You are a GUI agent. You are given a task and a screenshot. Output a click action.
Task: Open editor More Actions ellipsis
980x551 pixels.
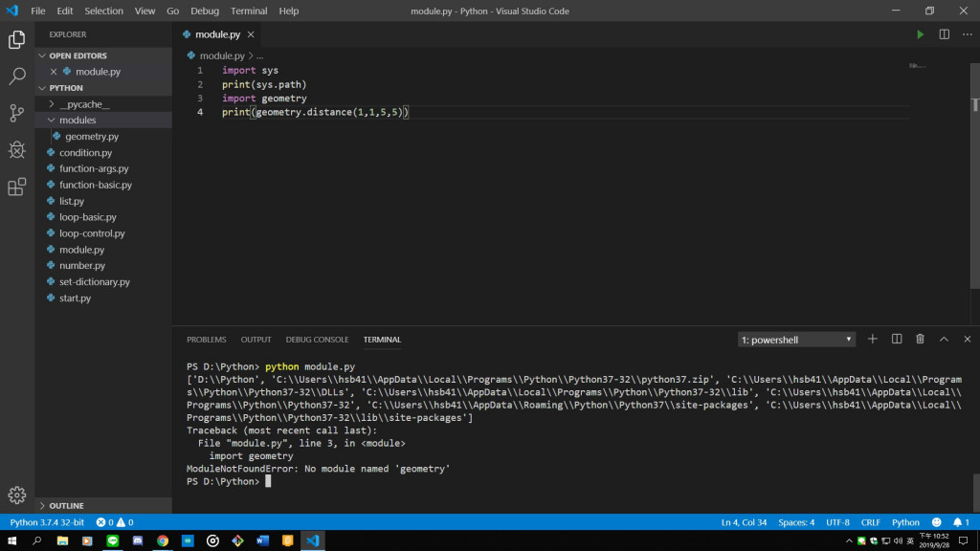[x=967, y=34]
